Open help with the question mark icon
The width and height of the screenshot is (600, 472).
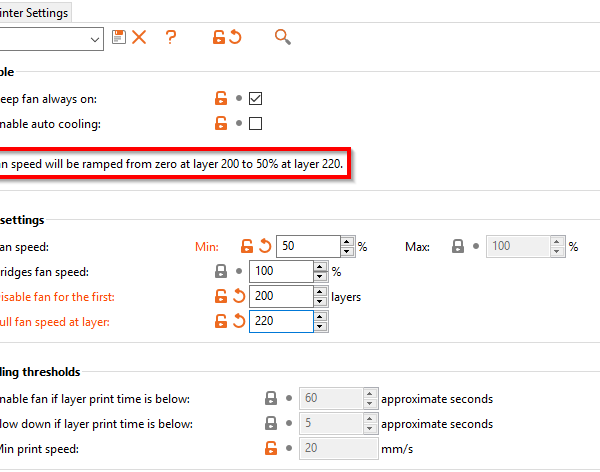point(171,37)
